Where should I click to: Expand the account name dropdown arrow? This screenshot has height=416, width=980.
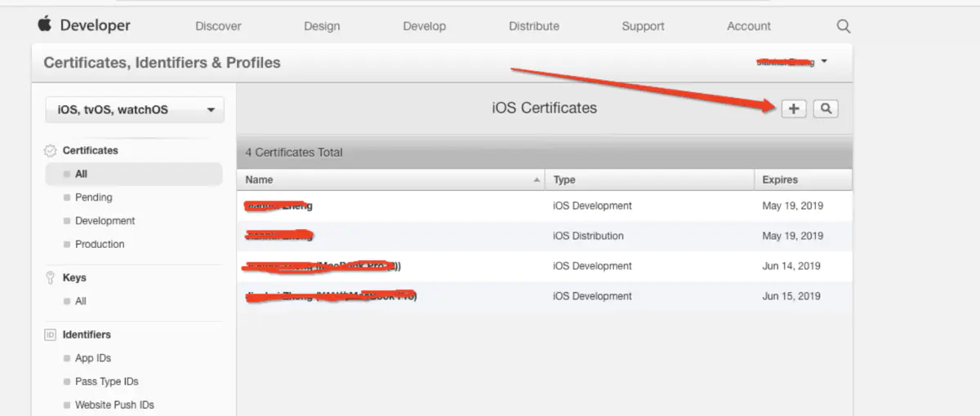point(824,61)
